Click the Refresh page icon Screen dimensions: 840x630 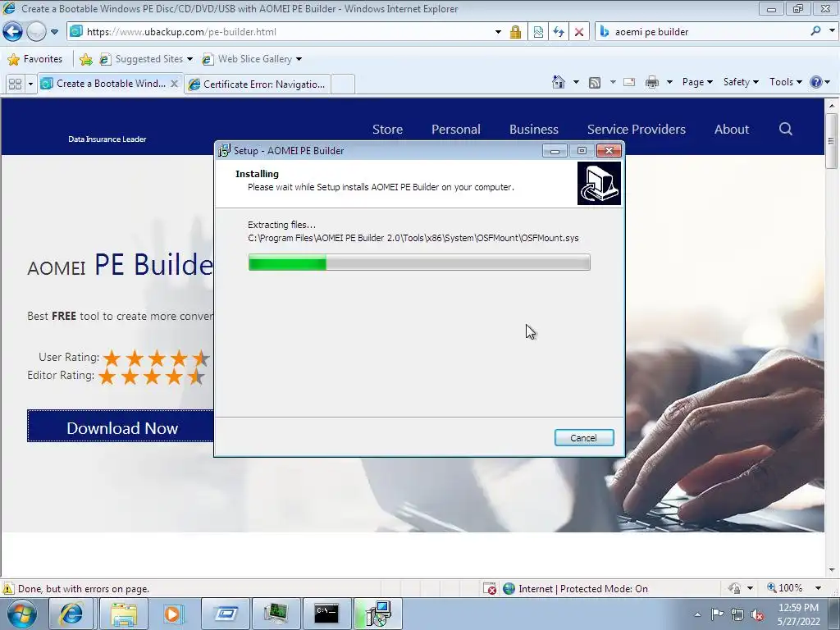tap(559, 32)
